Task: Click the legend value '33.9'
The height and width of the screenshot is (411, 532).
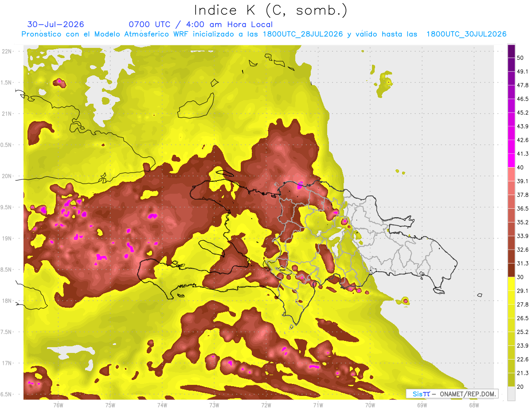Action: [x=523, y=236]
